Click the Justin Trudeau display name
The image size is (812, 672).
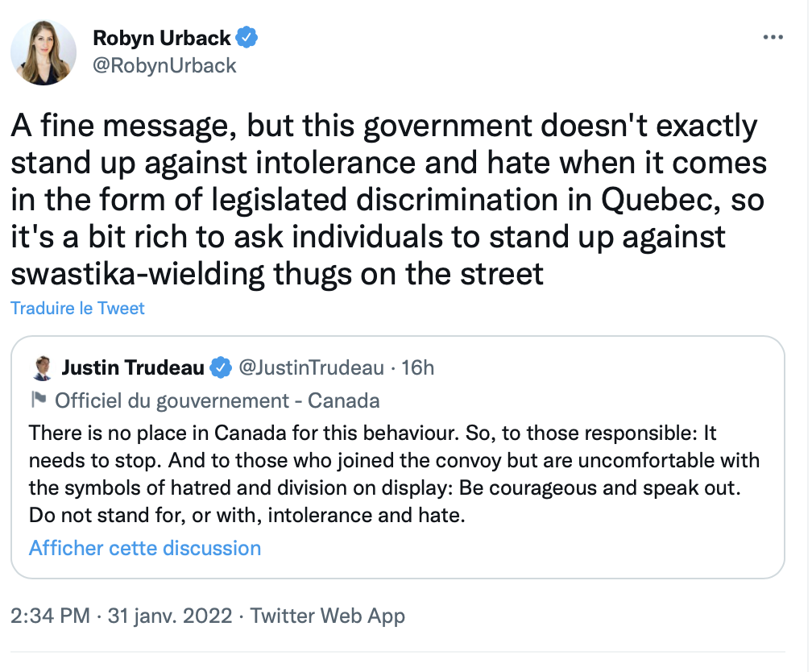pyautogui.click(x=133, y=368)
